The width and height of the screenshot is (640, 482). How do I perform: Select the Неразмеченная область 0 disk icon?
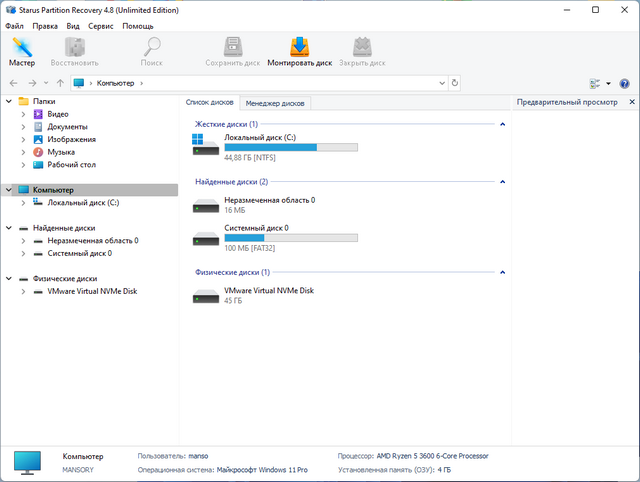[x=206, y=205]
